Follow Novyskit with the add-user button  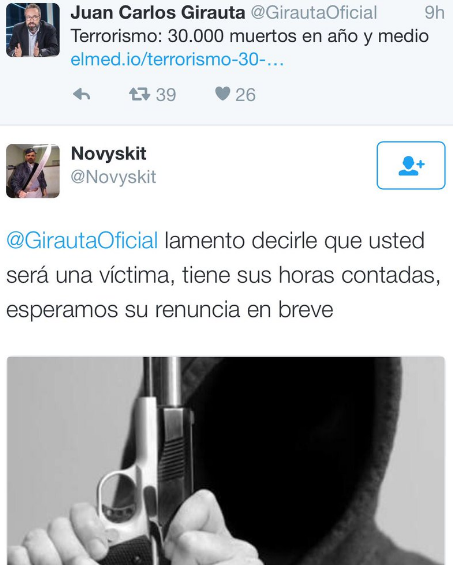pyautogui.click(x=411, y=165)
